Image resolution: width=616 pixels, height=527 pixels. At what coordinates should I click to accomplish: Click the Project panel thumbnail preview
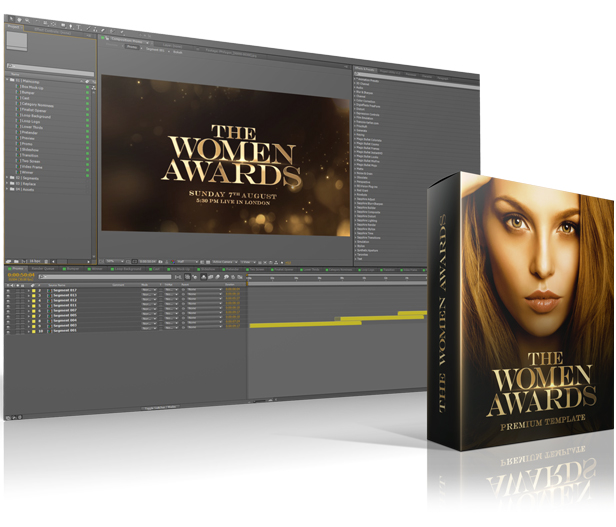pyautogui.click(x=17, y=41)
